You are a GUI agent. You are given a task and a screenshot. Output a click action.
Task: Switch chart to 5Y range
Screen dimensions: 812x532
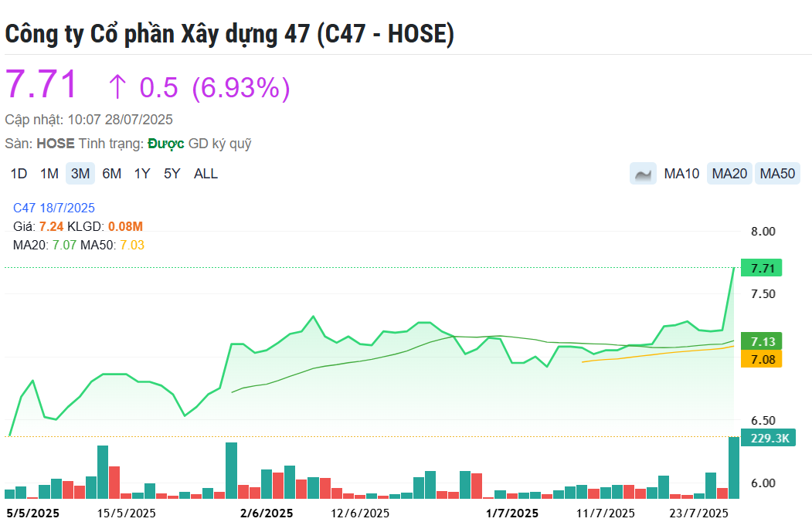click(x=172, y=174)
